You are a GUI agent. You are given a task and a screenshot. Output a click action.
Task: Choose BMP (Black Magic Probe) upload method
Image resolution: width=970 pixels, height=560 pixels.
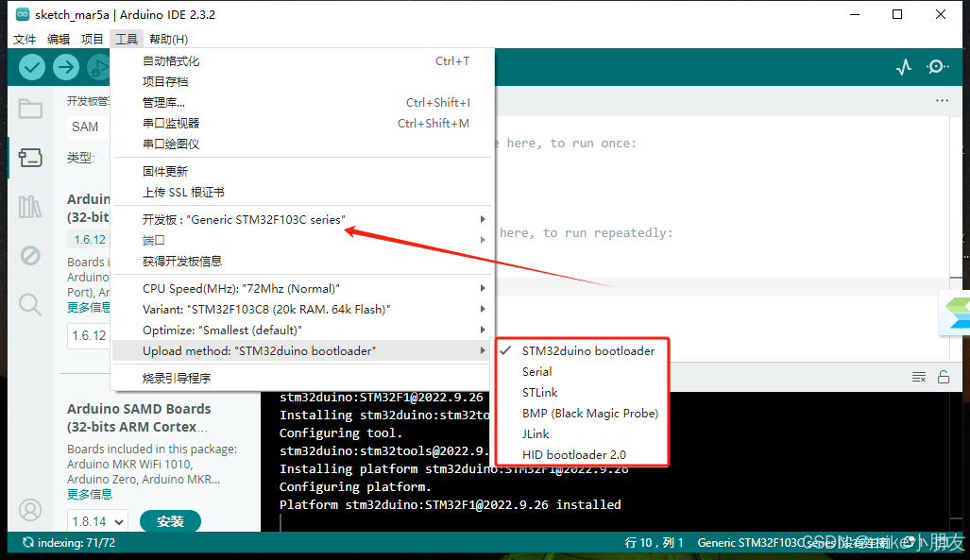pos(582,414)
